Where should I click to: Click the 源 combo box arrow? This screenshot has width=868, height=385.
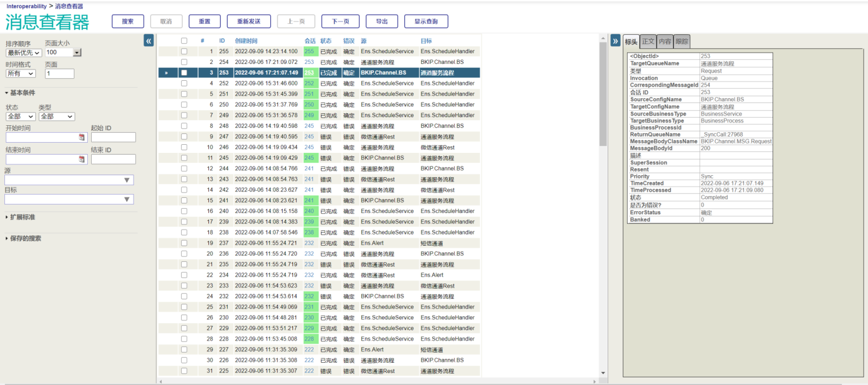coord(127,180)
